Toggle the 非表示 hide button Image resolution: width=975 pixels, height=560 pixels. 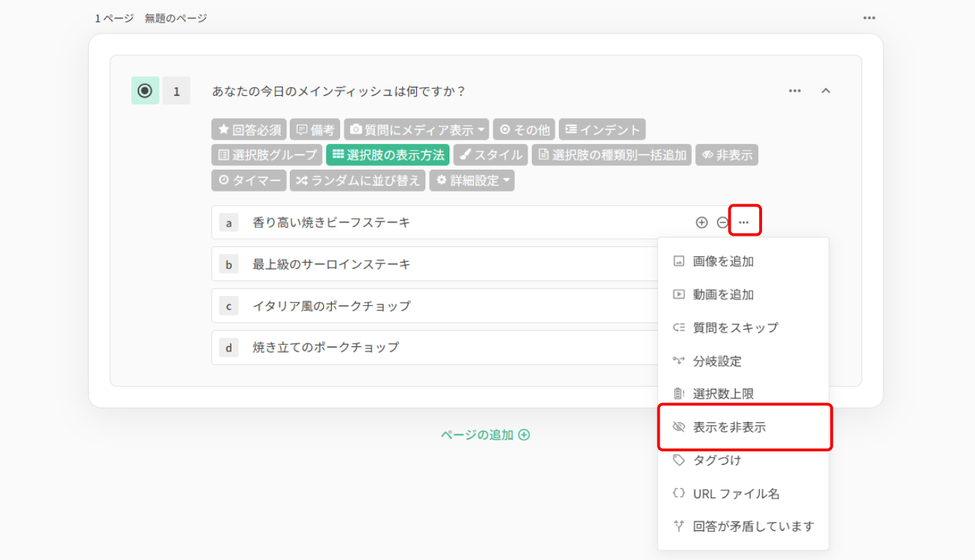[726, 155]
